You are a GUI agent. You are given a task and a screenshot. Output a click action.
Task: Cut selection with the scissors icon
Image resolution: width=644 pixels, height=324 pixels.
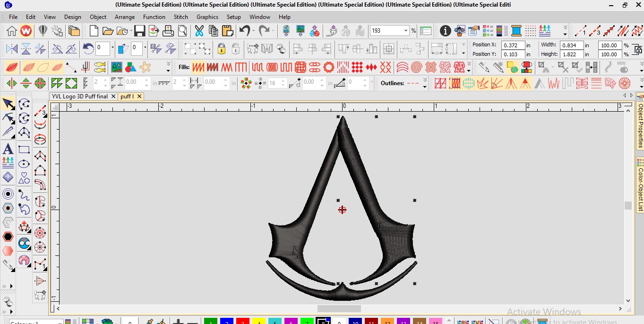pos(199,31)
